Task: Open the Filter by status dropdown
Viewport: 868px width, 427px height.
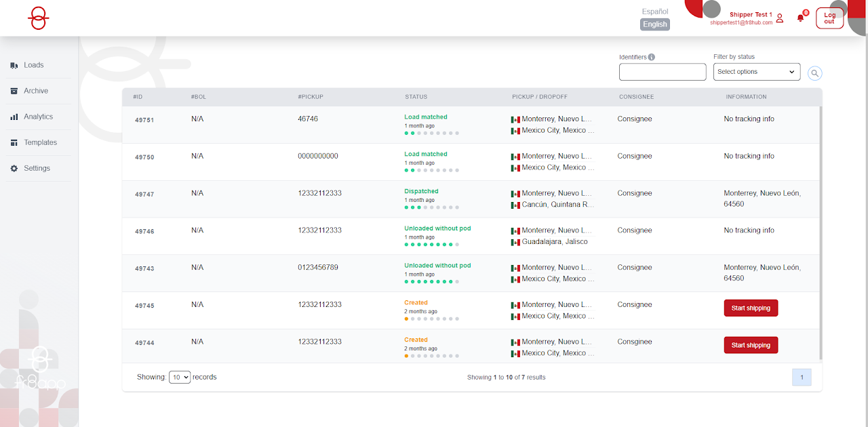Action: point(757,72)
